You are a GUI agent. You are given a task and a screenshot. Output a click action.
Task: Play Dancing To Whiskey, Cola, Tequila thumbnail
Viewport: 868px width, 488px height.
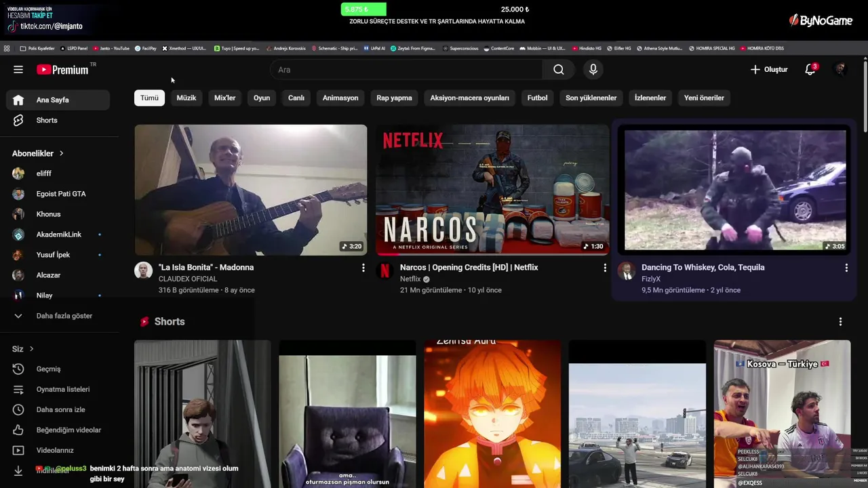[735, 190]
